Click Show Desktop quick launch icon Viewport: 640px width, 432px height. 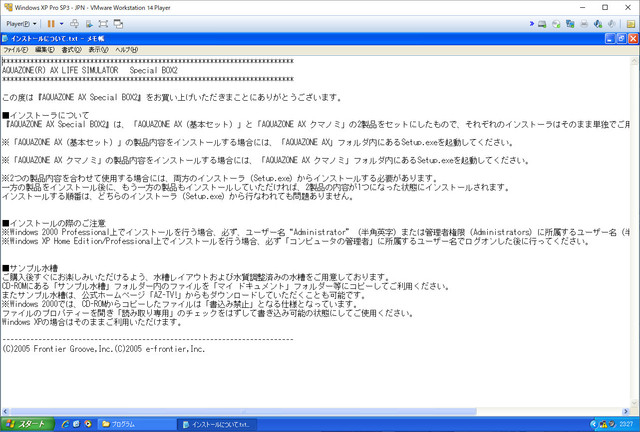pyautogui.click(x=76, y=424)
